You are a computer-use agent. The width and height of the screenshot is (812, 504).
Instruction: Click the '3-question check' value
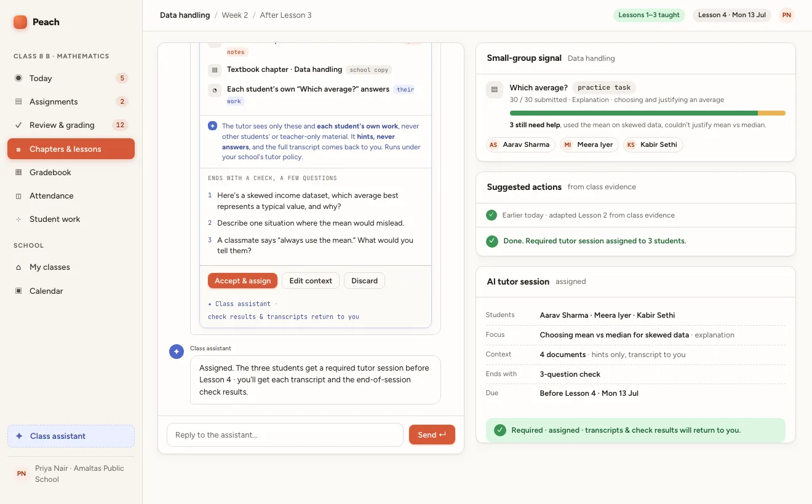(x=570, y=374)
